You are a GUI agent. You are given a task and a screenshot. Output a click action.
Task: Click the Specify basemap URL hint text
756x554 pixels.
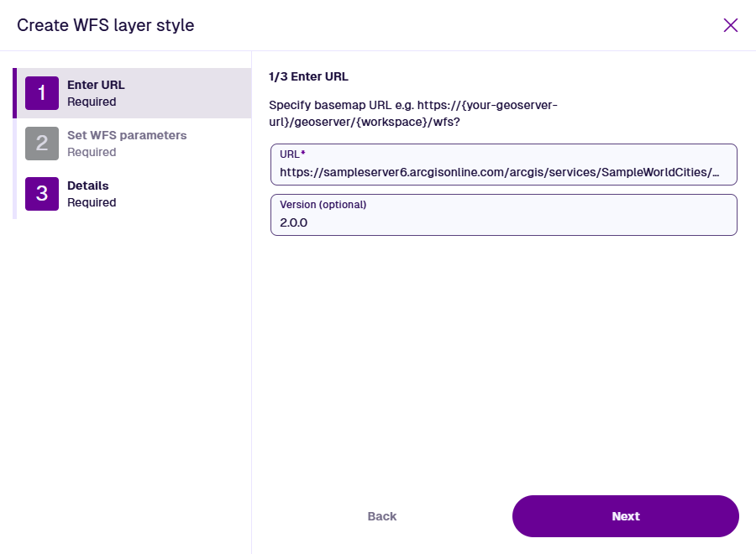(x=413, y=113)
